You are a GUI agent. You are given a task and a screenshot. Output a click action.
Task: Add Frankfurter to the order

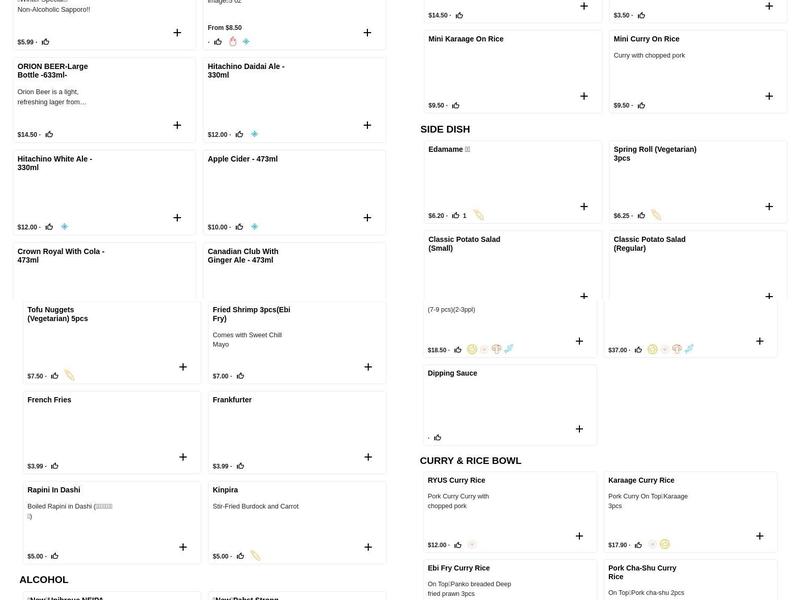tap(368, 457)
